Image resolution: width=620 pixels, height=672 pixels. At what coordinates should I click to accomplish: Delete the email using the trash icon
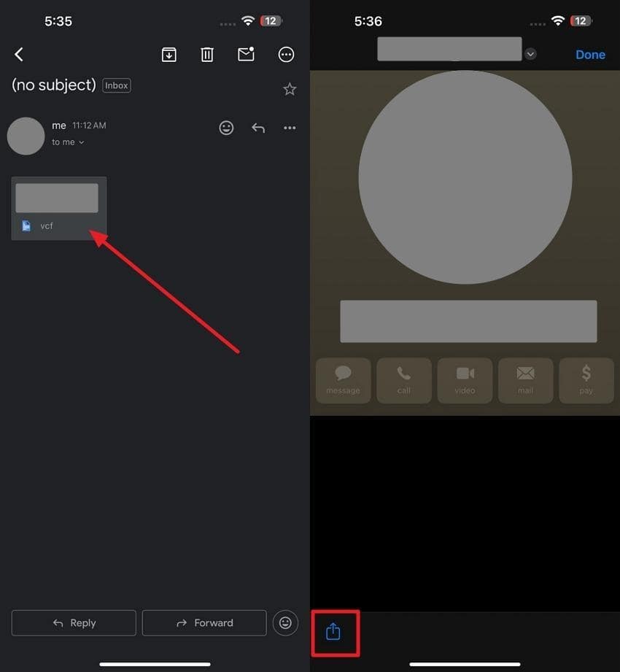206,54
